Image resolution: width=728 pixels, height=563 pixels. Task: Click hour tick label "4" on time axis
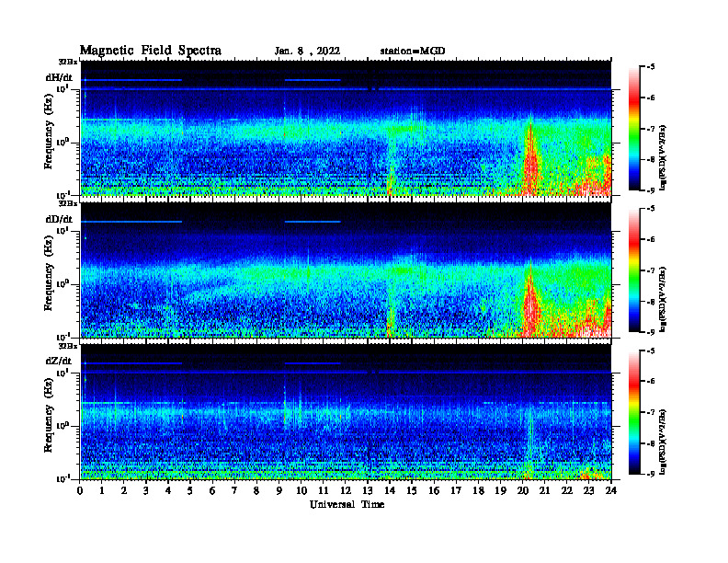pyautogui.click(x=168, y=490)
